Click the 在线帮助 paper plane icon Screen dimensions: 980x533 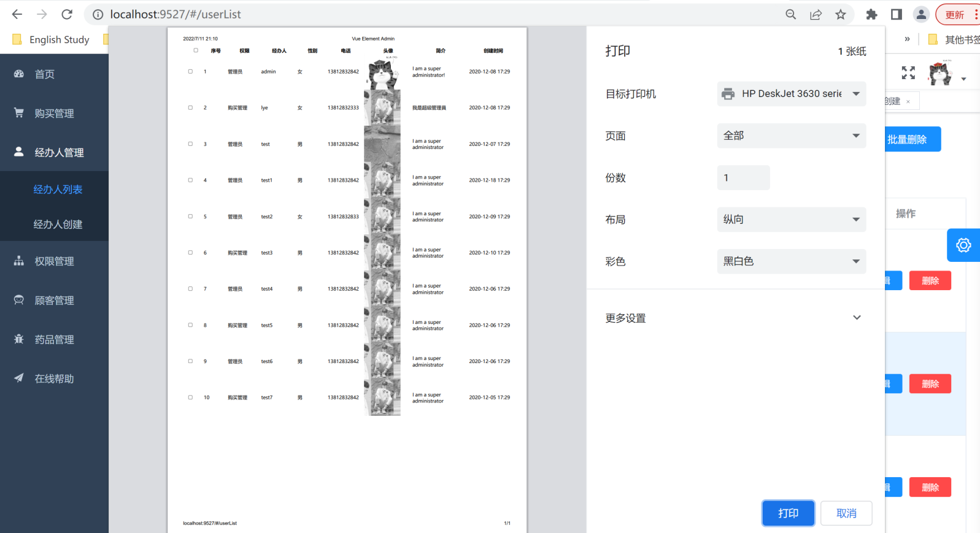(x=19, y=378)
